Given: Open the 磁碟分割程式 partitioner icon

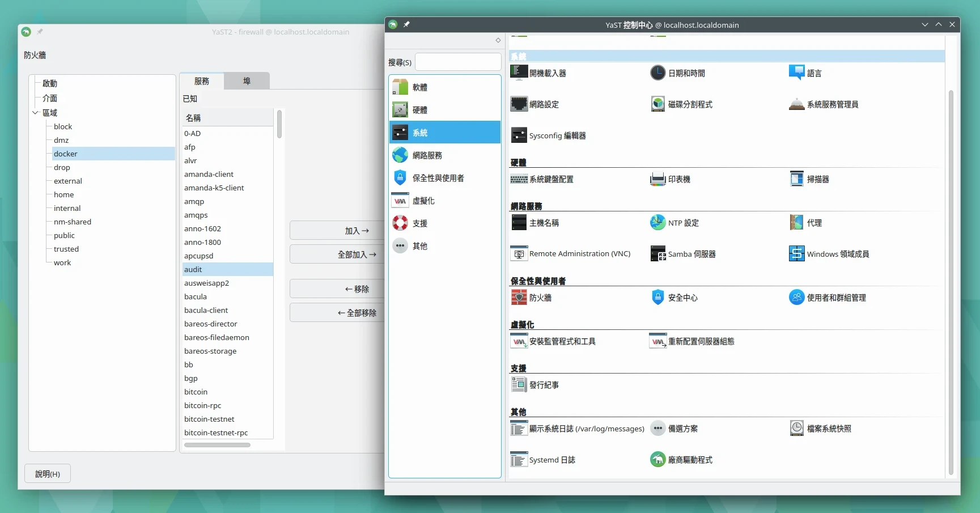Looking at the screenshot, I should [657, 104].
